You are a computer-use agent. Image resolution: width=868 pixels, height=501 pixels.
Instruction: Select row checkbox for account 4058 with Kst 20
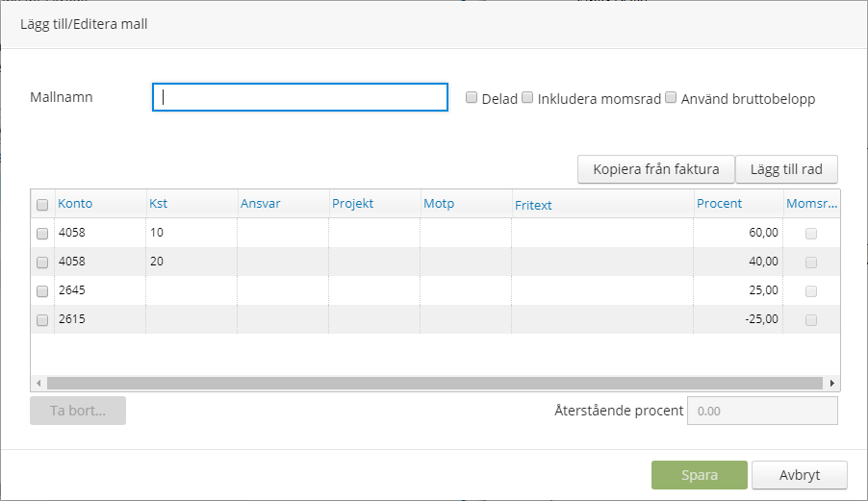(42, 263)
